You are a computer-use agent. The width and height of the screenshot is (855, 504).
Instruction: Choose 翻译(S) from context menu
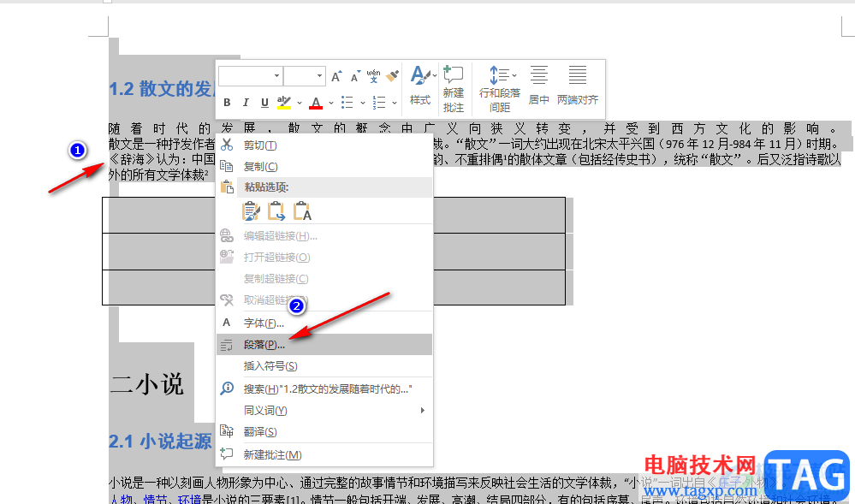(x=324, y=431)
